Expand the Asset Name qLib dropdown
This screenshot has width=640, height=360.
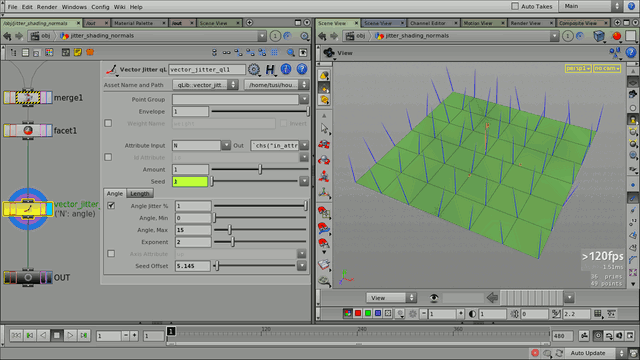(x=205, y=85)
